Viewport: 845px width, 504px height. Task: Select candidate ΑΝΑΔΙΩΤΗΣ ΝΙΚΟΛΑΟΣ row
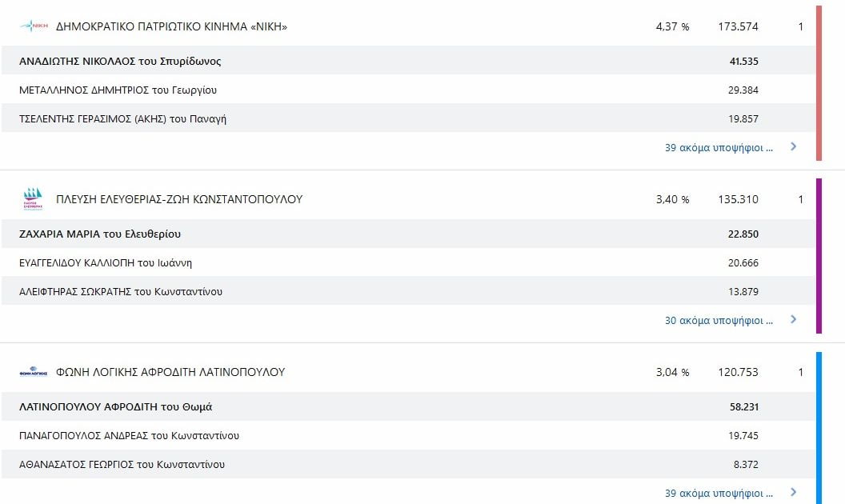[x=408, y=60]
